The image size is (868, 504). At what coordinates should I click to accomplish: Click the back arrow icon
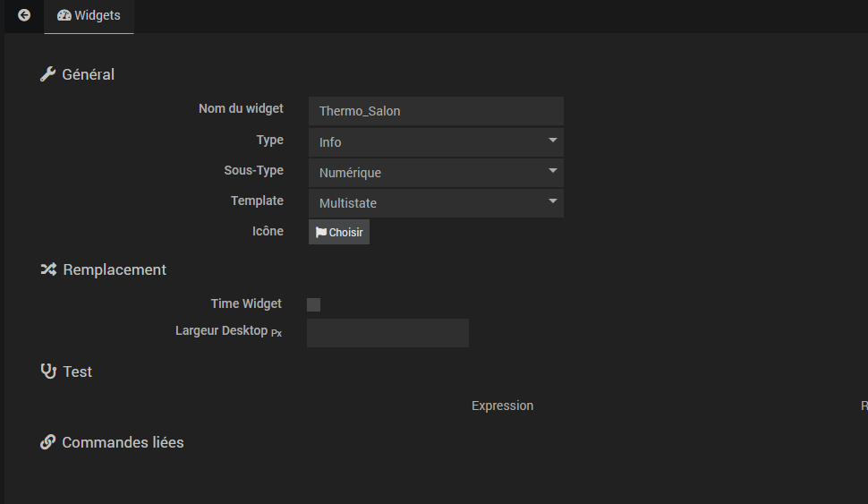[x=24, y=15]
